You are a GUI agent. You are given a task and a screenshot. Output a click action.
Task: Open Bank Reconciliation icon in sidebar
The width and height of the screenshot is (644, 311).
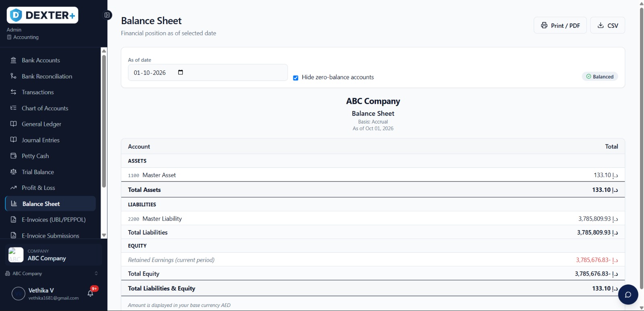coord(14,76)
